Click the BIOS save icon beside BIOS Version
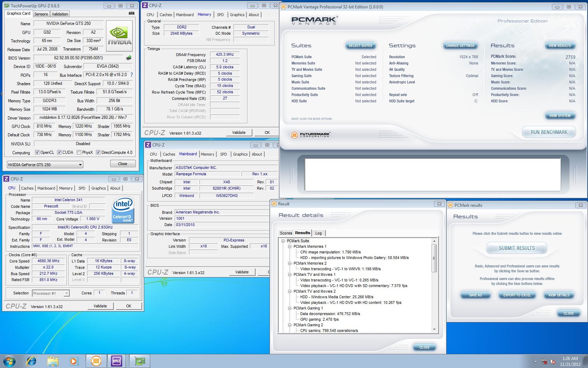 [x=129, y=58]
